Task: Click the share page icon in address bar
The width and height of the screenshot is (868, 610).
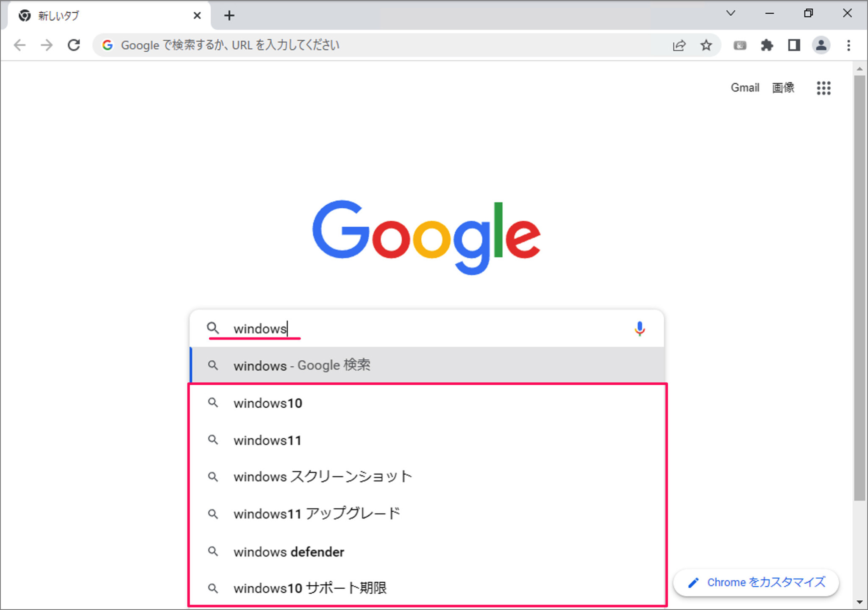Action: (x=679, y=45)
